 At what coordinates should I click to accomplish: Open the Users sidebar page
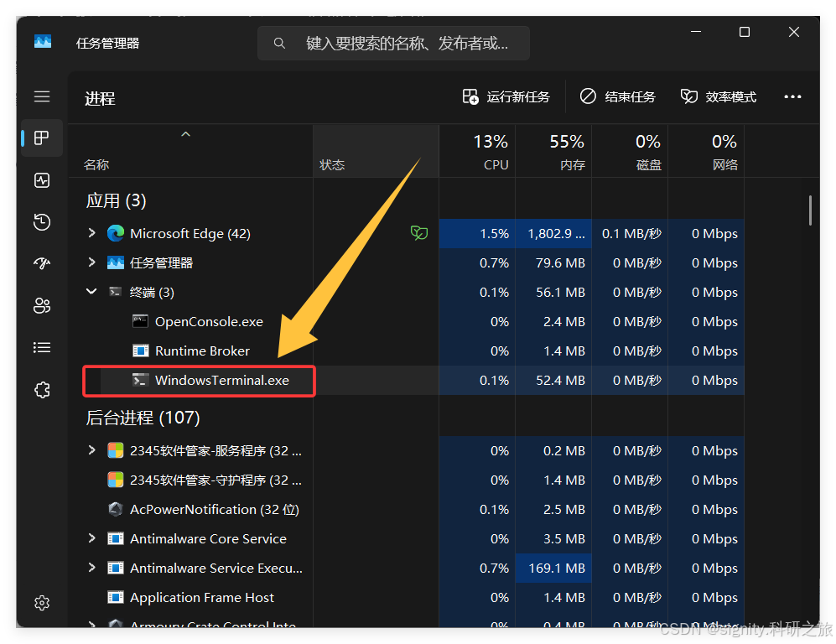pos(42,305)
